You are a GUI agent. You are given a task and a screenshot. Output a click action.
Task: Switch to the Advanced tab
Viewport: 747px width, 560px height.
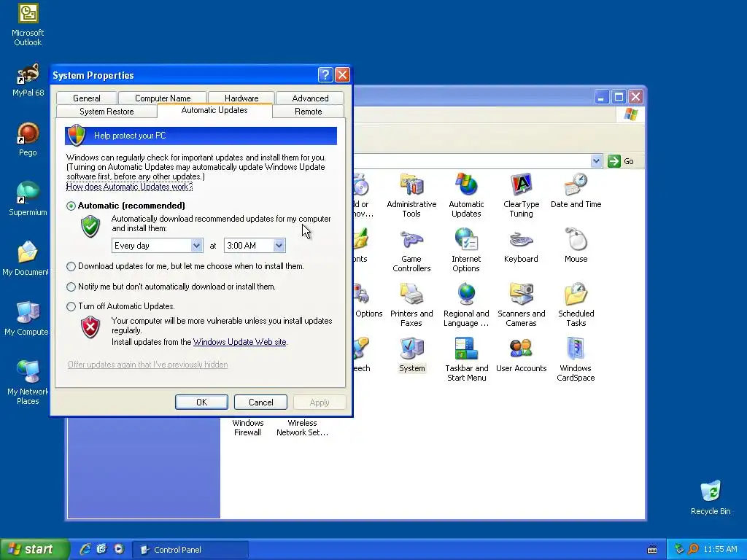pyautogui.click(x=310, y=98)
